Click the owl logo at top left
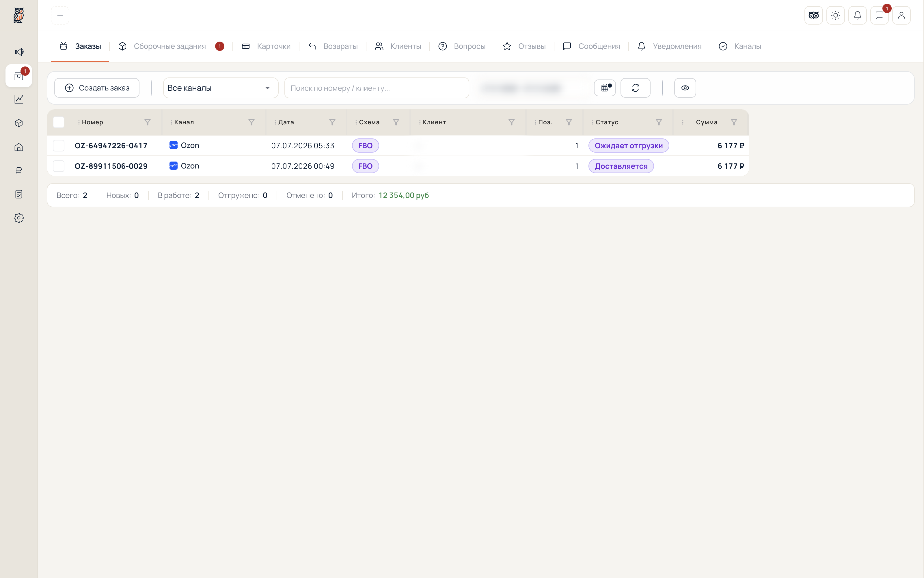 [19, 15]
